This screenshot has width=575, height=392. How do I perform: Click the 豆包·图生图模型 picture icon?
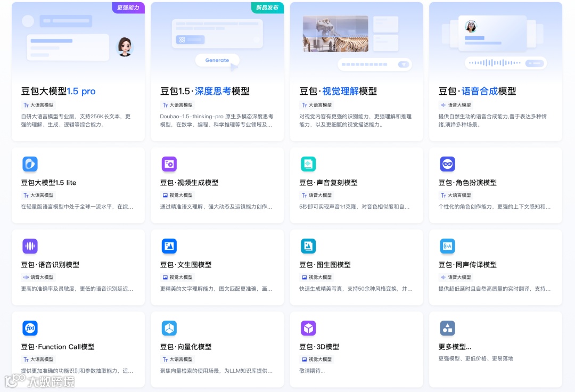(308, 246)
